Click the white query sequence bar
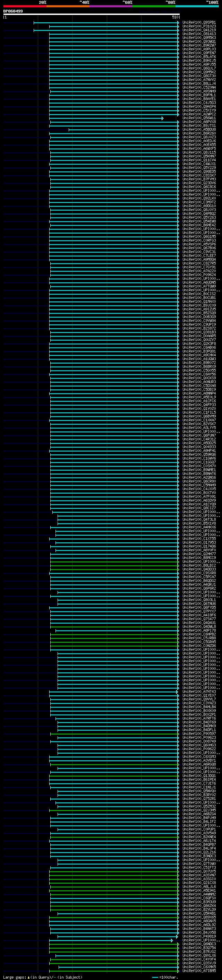This screenshot has width=222, height=980. point(92,14)
